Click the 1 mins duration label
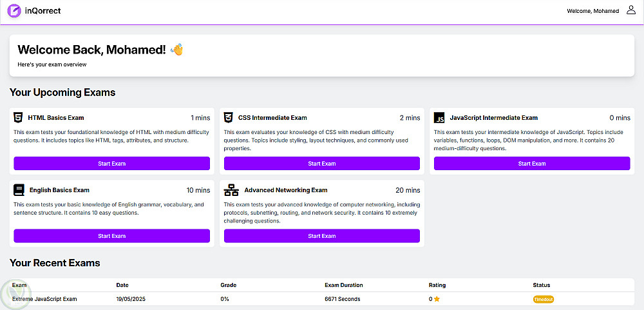The height and width of the screenshot is (310, 644). [x=200, y=118]
